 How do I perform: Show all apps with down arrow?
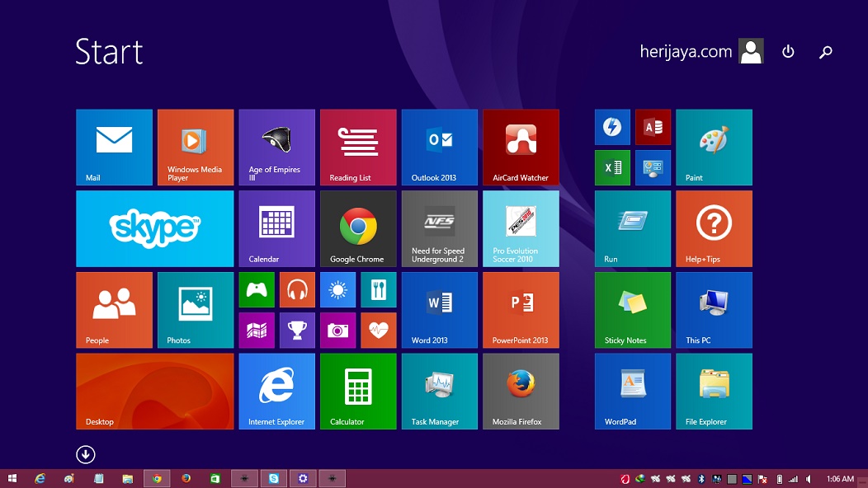[x=86, y=454]
